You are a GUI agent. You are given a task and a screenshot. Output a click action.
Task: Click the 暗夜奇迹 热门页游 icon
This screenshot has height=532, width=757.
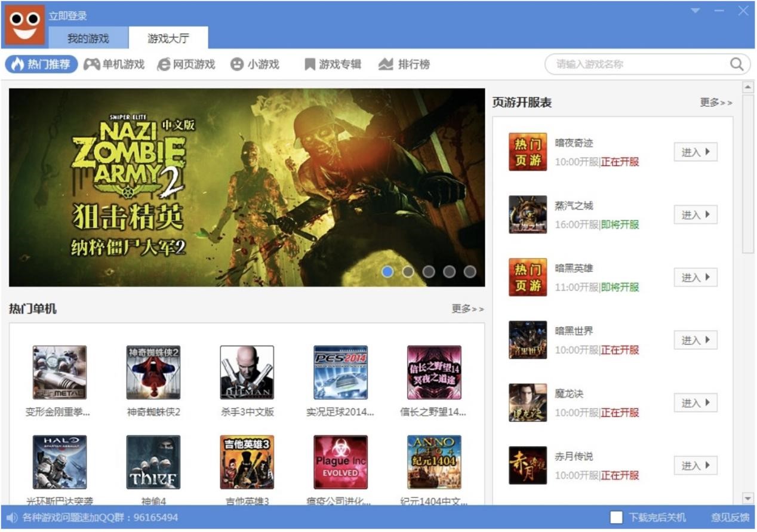(528, 152)
